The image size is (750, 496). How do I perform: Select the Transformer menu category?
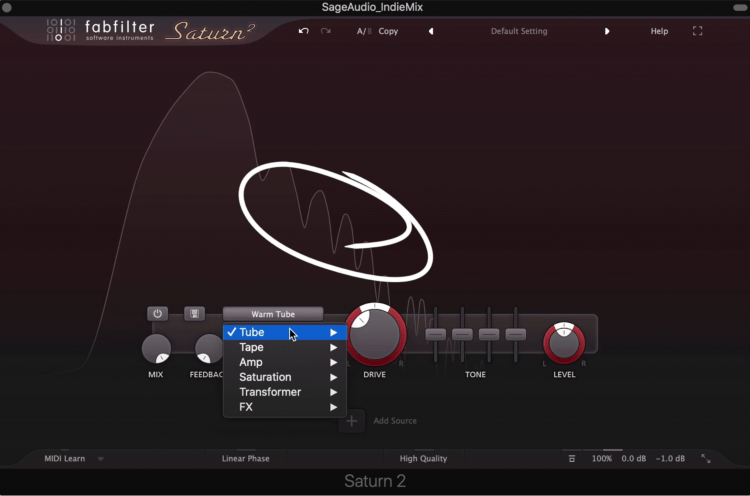pos(285,392)
